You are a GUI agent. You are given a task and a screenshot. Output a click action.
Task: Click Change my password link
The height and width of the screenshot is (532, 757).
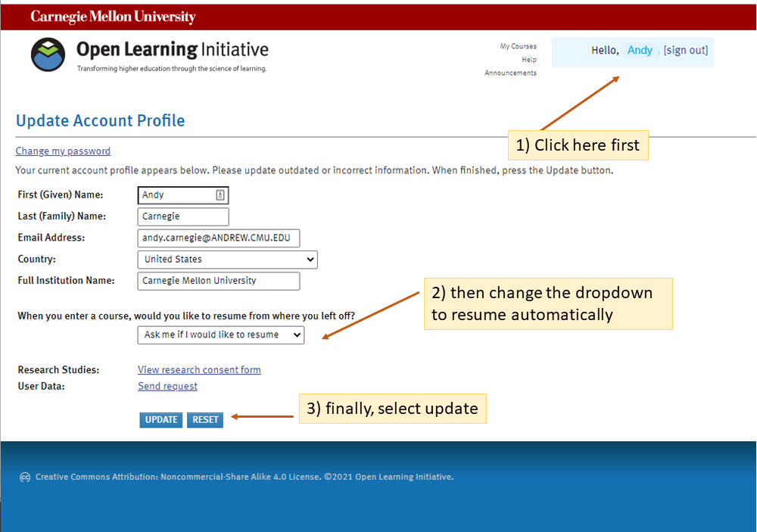[x=63, y=151]
